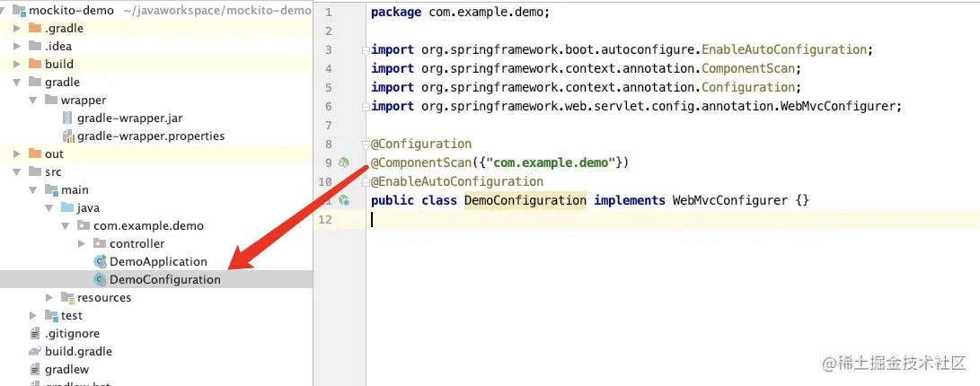This screenshot has height=386, width=980.
Task: Collapse the main folder arrow
Action: [33, 190]
